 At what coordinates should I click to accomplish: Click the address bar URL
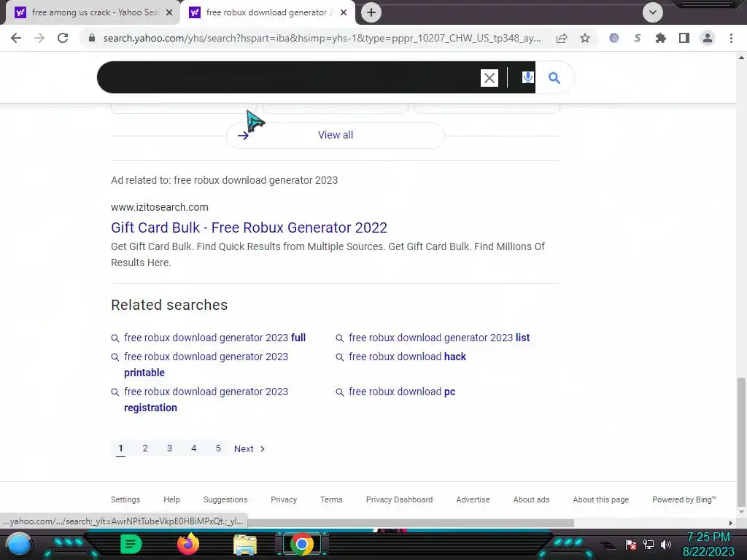322,38
